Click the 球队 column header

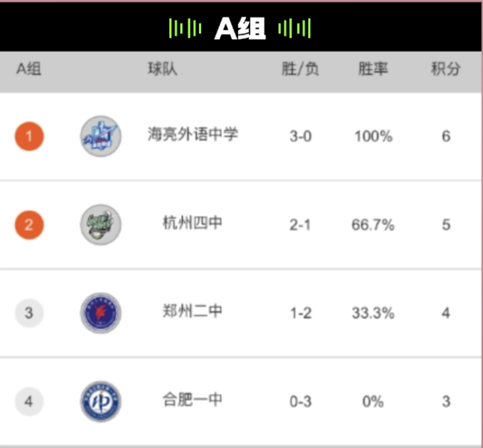(x=162, y=69)
